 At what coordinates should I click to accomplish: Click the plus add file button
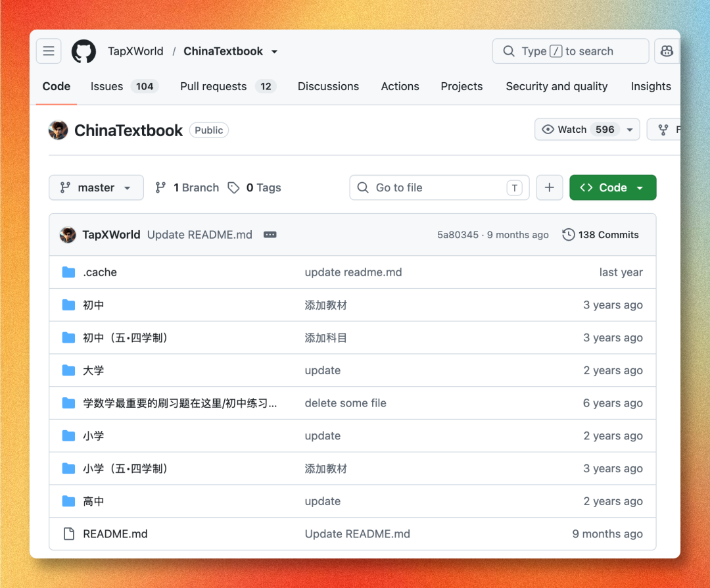tap(549, 187)
